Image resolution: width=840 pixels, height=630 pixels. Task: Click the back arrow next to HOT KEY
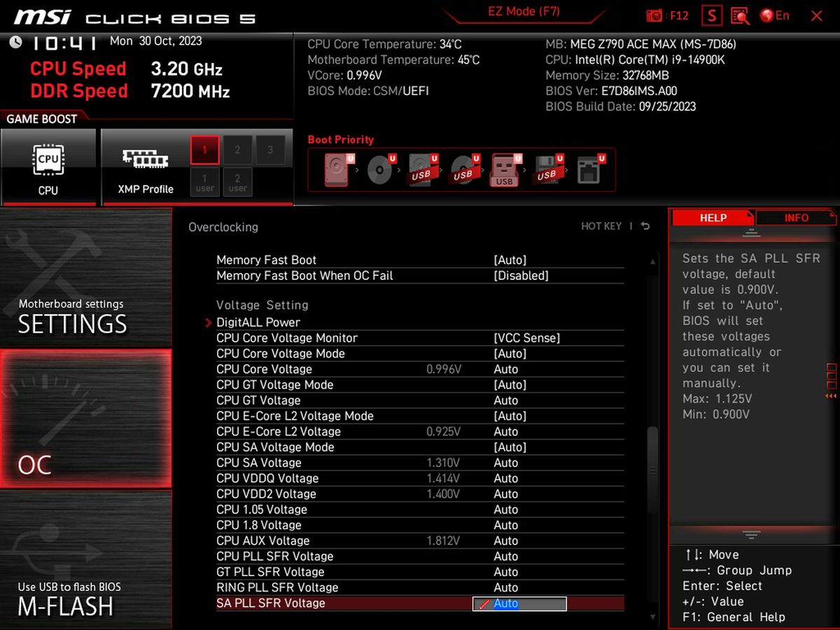pyautogui.click(x=645, y=226)
